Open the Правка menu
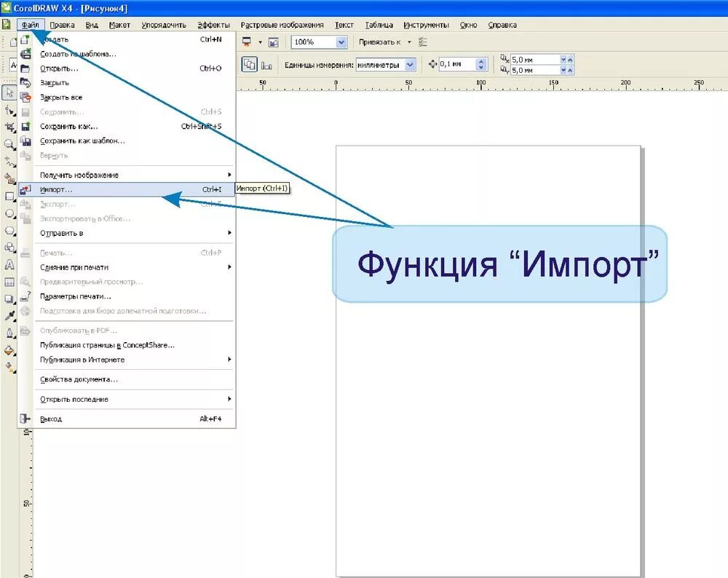728x578 pixels. coord(62,25)
